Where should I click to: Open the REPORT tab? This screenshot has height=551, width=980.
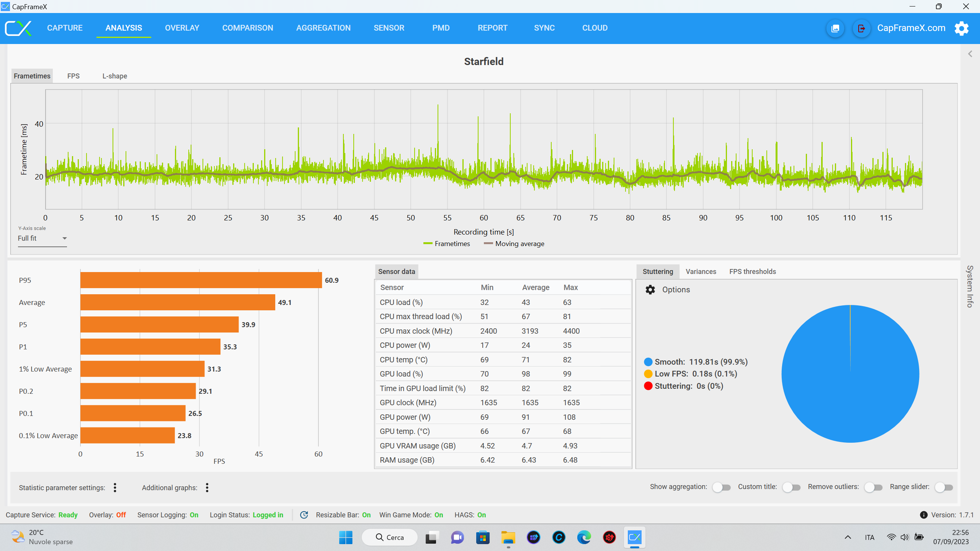(493, 28)
